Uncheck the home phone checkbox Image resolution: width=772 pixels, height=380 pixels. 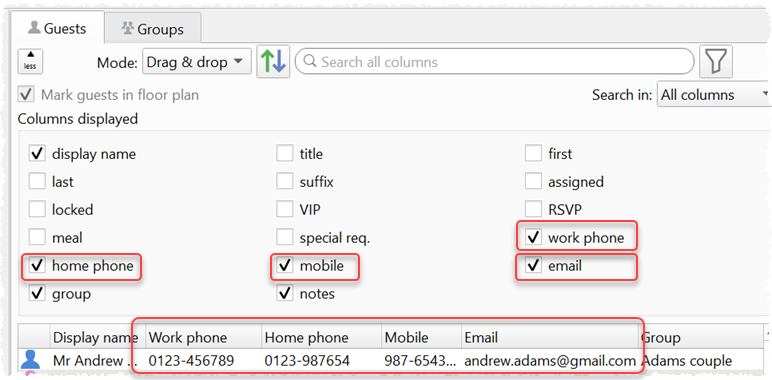36,266
